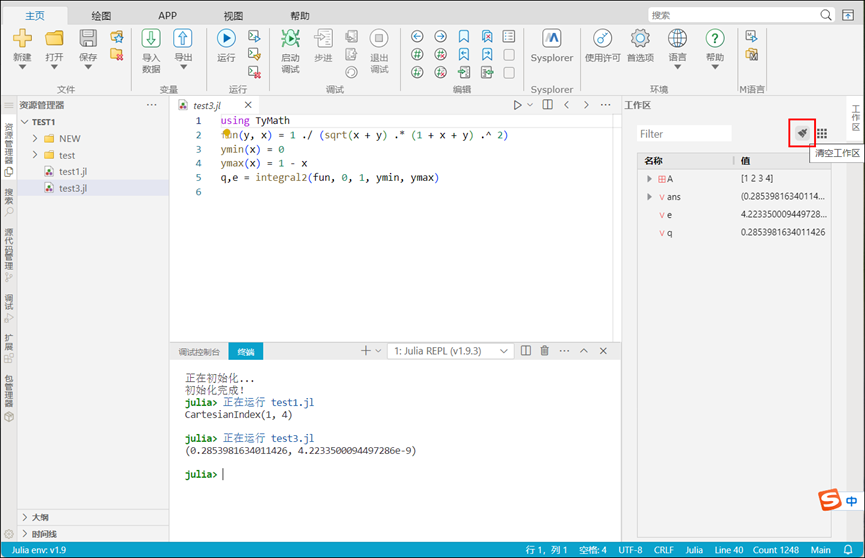Switch to the 视图 ribbon tab
This screenshot has height=558, width=865.
pos(233,15)
